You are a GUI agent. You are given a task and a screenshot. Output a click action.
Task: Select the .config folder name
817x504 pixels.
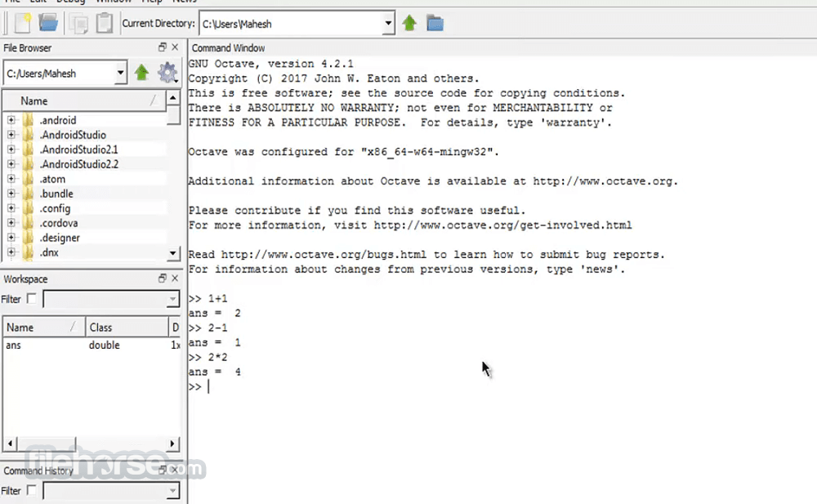(55, 208)
